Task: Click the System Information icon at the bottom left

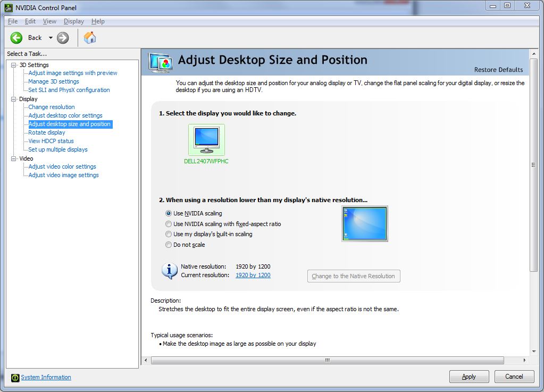Action: (15, 378)
